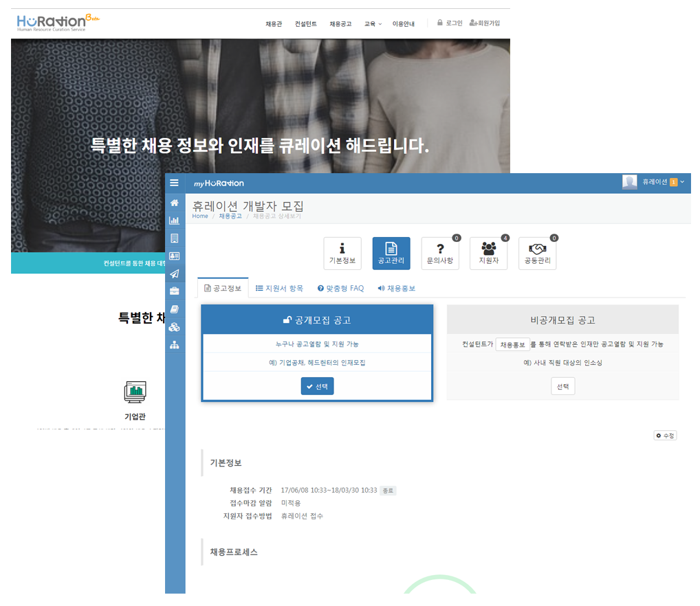This screenshot has height=606, width=700.
Task: Open the 공동관리 handshake button
Action: click(538, 254)
